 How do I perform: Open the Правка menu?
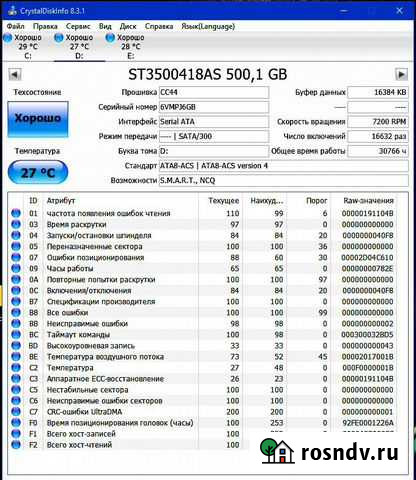45,26
